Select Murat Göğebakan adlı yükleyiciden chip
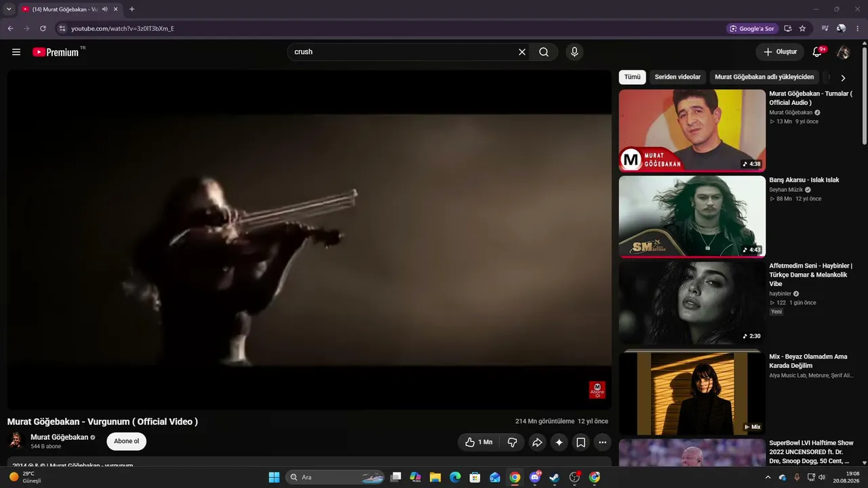Image resolution: width=868 pixels, height=488 pixels. pos(764,77)
